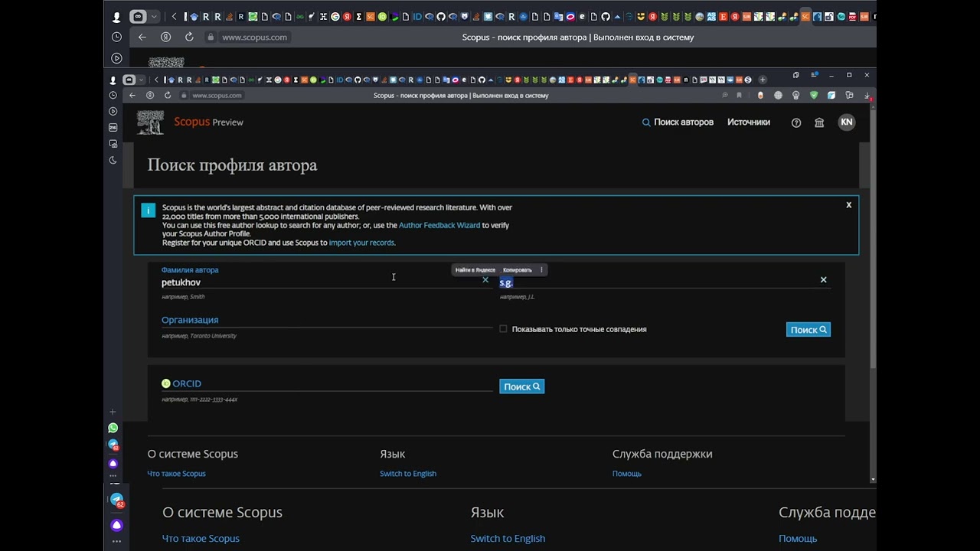The width and height of the screenshot is (980, 551).
Task: Open downloads arrow in front window toolbar
Action: 867,96
